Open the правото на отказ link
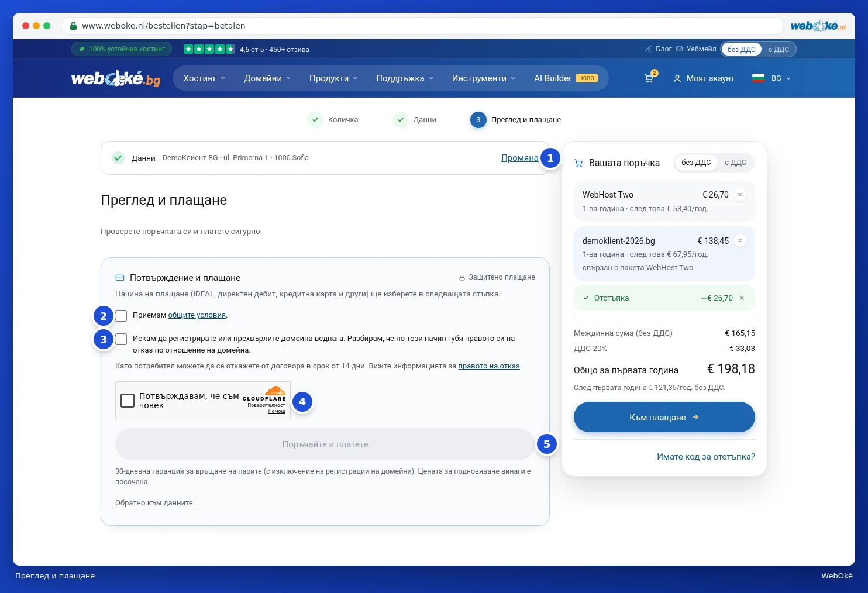 pyautogui.click(x=489, y=366)
